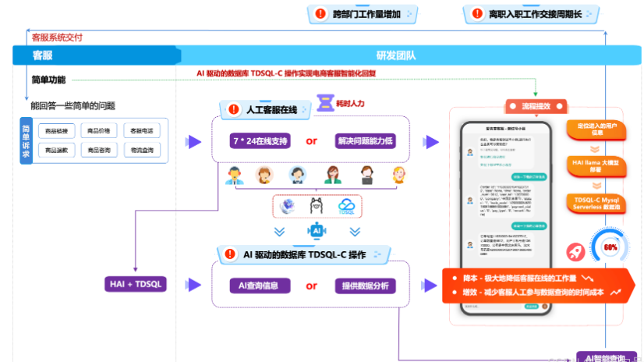The width and height of the screenshot is (644, 362).
Task: Click the red rocket icon
Action: click(575, 252)
